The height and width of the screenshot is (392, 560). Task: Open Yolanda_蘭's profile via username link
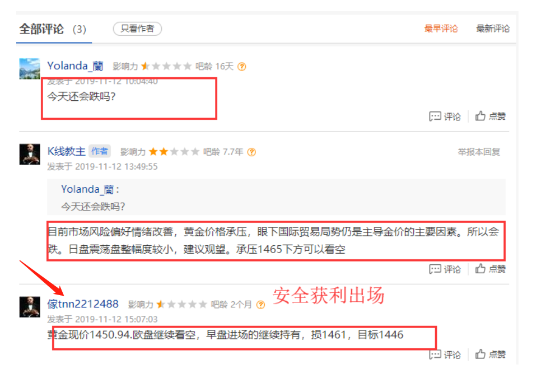coord(76,66)
